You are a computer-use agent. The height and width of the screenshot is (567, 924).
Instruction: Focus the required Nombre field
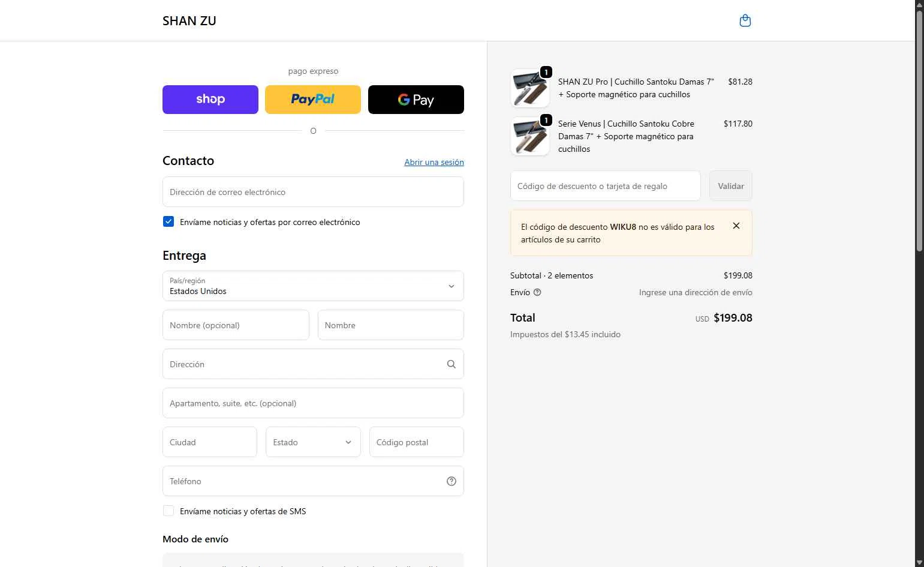point(391,325)
